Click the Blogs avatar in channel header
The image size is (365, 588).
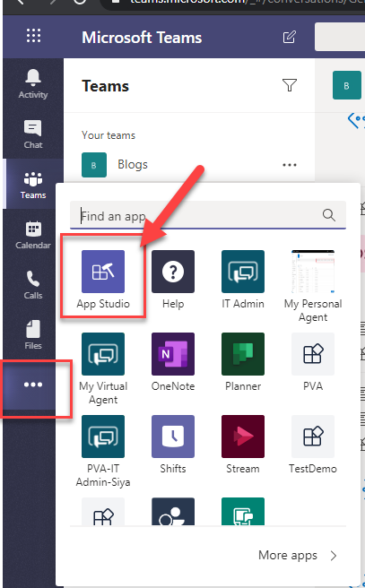click(x=347, y=85)
